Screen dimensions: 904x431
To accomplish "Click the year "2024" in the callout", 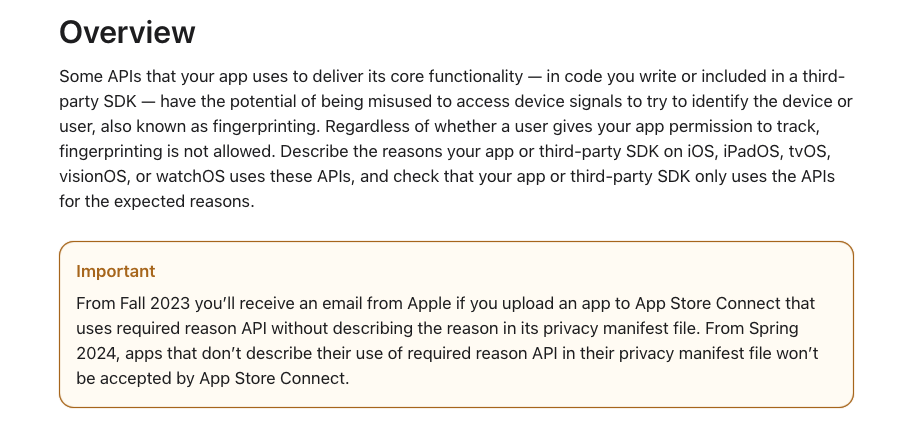I will (96, 352).
